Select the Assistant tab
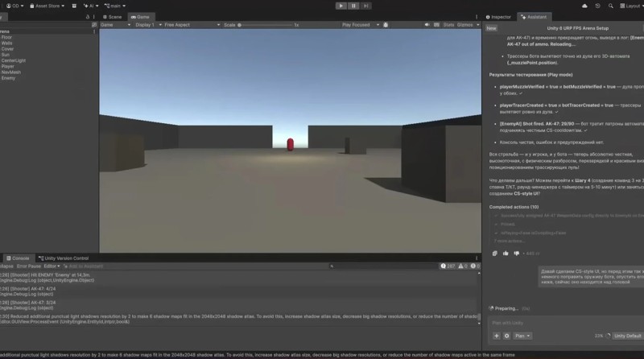The width and height of the screenshot is (644, 359). click(534, 17)
